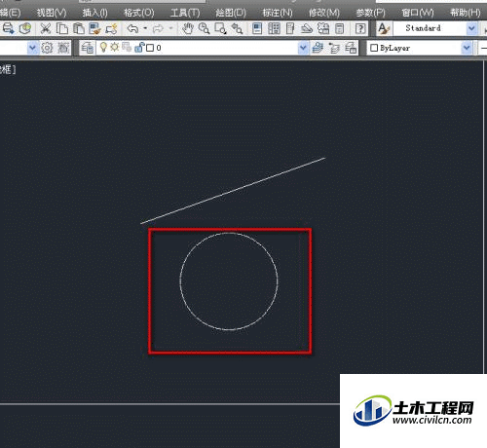
Task: Open the 3D Print publish icon
Action: click(25, 29)
